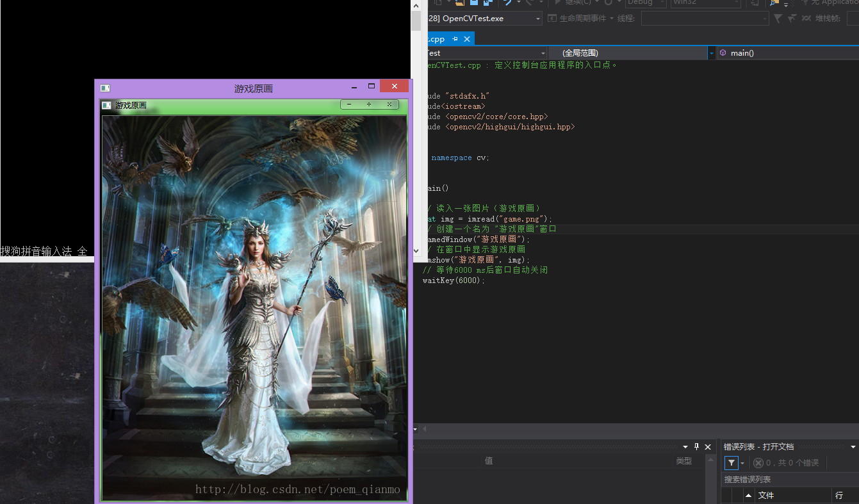Click the imshow("游戏原画", img) code line
Screen dimensions: 859x504
(479, 260)
